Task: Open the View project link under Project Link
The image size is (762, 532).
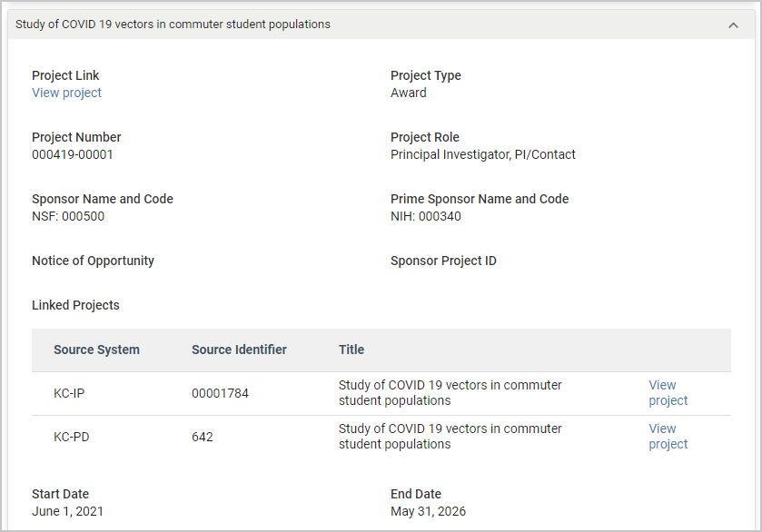Action: pos(66,93)
